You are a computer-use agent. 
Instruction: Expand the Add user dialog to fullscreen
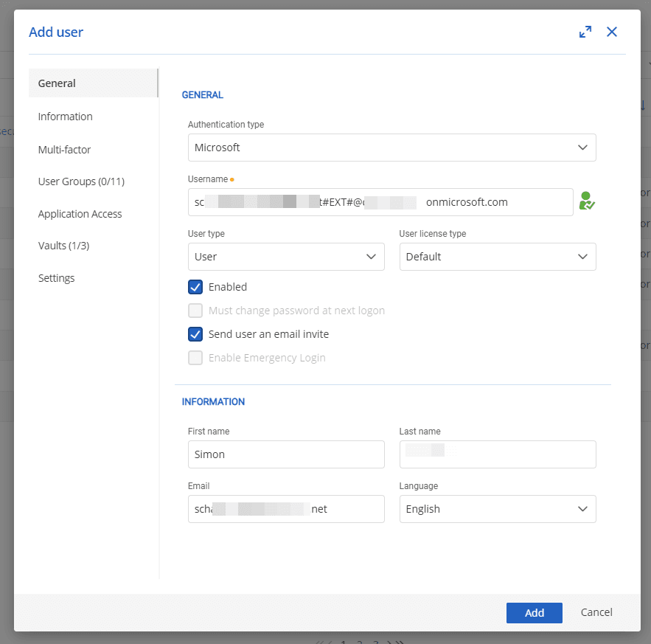pyautogui.click(x=585, y=32)
